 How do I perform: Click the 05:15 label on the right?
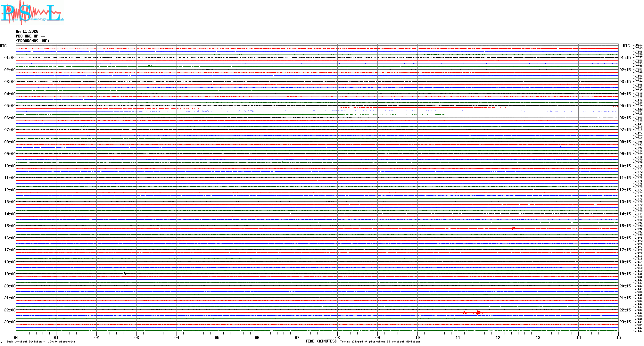[x=625, y=106]
